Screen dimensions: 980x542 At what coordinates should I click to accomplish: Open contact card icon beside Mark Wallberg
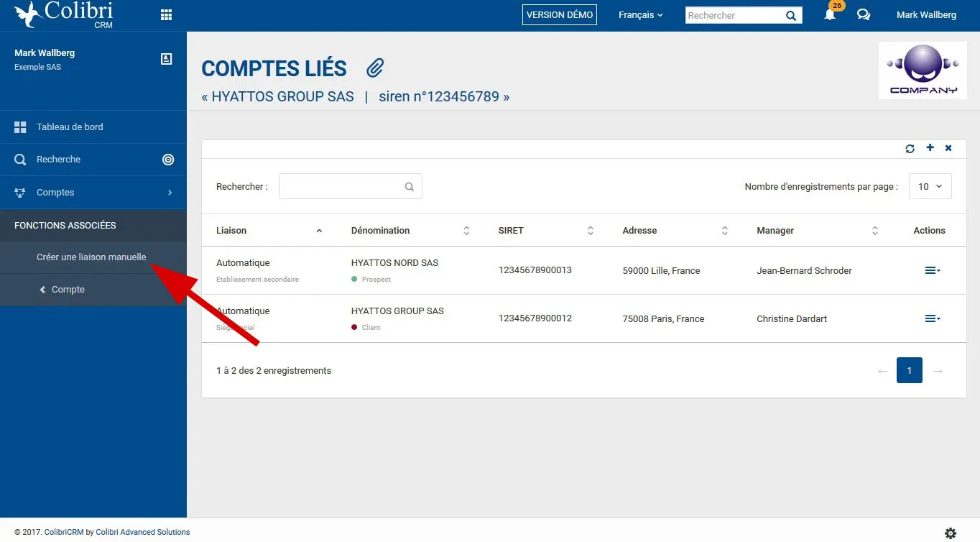pyautogui.click(x=166, y=59)
